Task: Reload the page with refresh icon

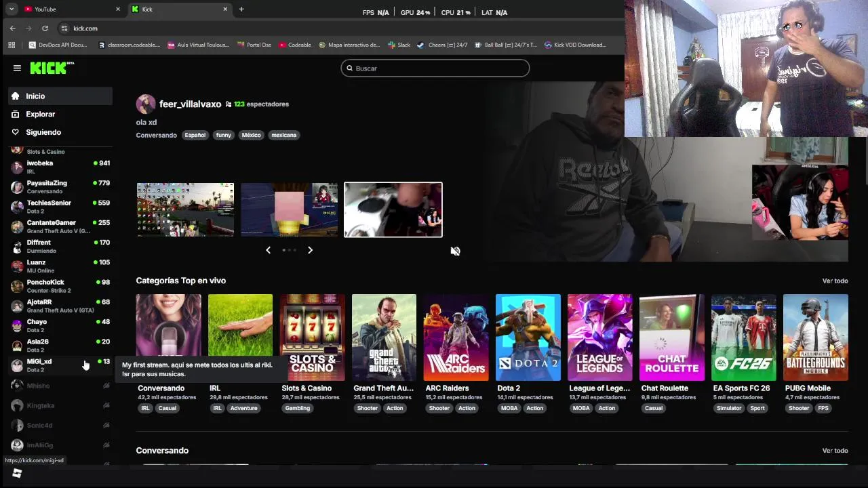Action: (45, 28)
